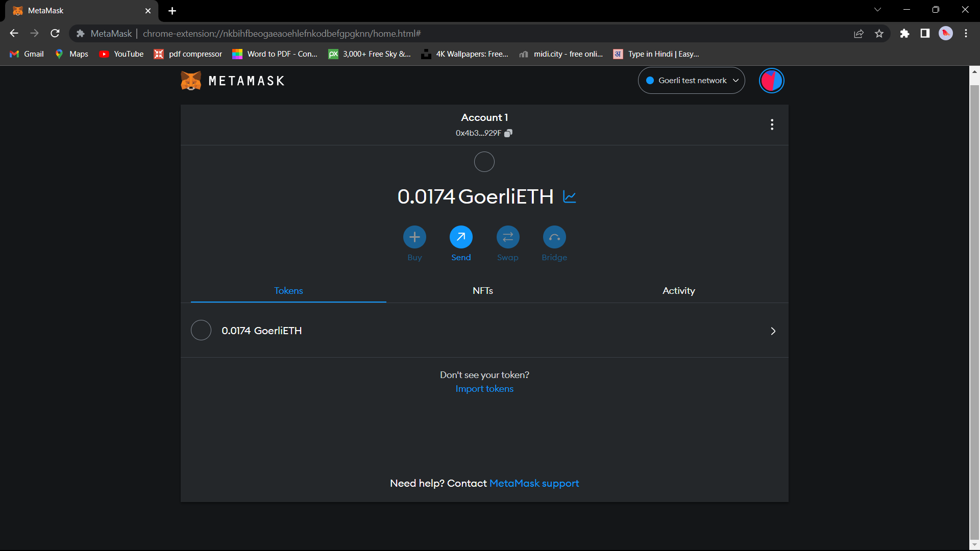Expand GoerliETH token details chevron

[x=773, y=331]
